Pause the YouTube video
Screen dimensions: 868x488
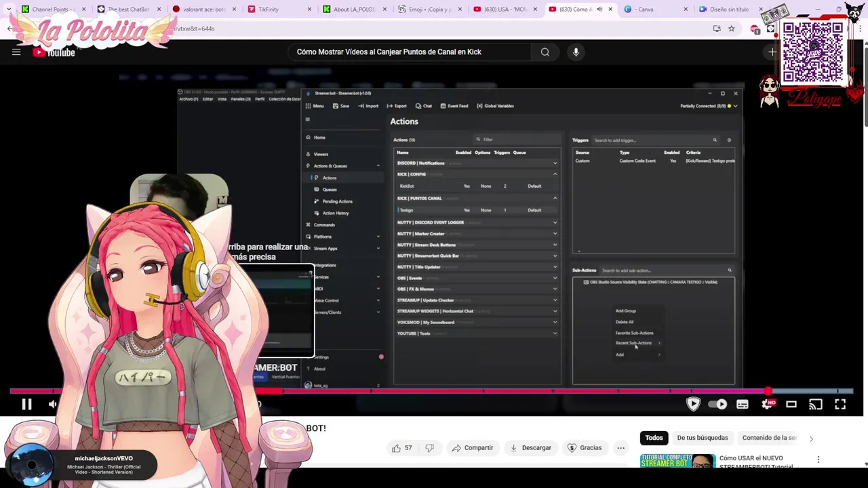26,405
